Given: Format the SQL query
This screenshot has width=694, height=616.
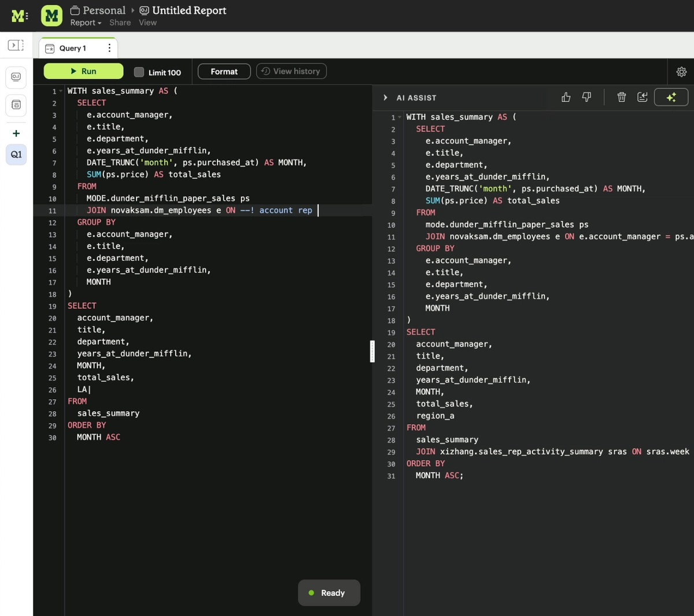Looking at the screenshot, I should (x=224, y=71).
